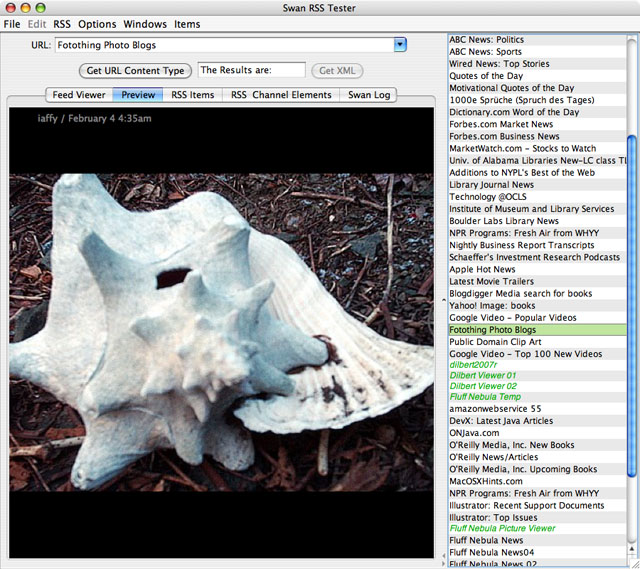Screen dimensions: 640x569
Task: Click the Get XML button
Action: 337,71
